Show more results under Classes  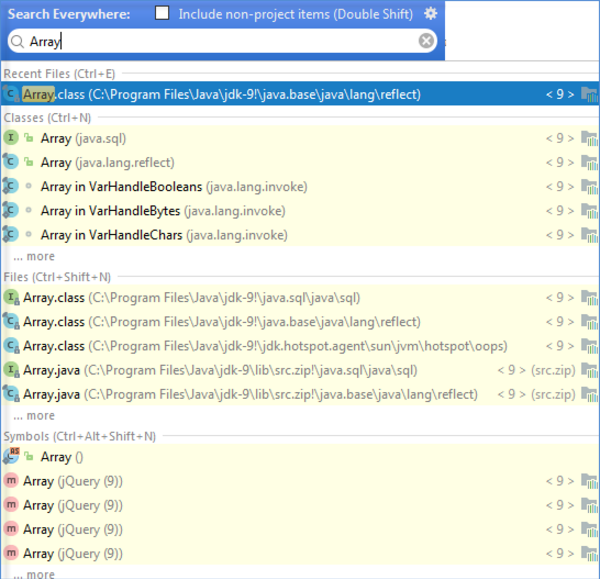34,256
